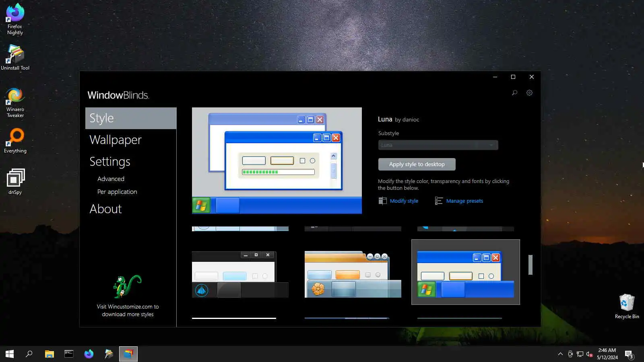The image size is (644, 362).
Task: Click the 'Luna' style title text
Action: (x=385, y=119)
